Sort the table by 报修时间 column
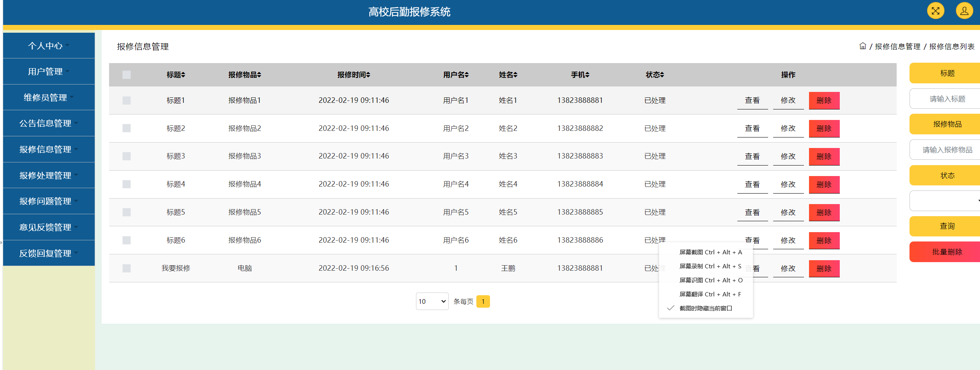 (x=354, y=75)
